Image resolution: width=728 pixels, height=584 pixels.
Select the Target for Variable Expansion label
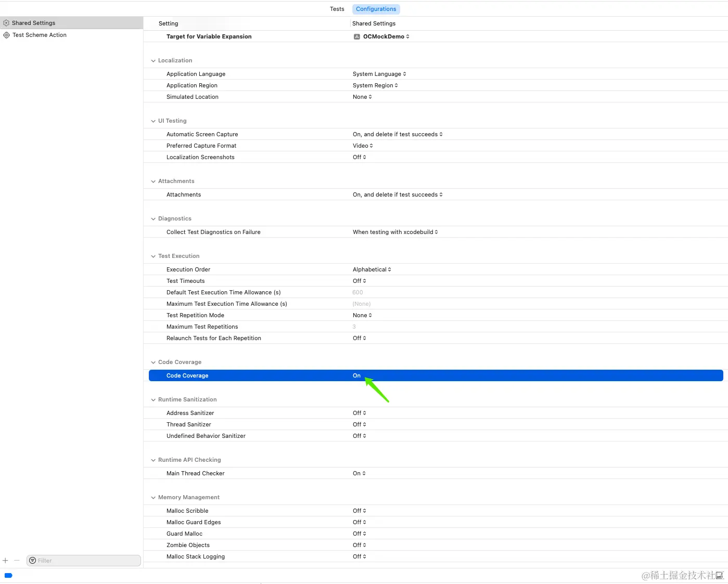click(209, 36)
